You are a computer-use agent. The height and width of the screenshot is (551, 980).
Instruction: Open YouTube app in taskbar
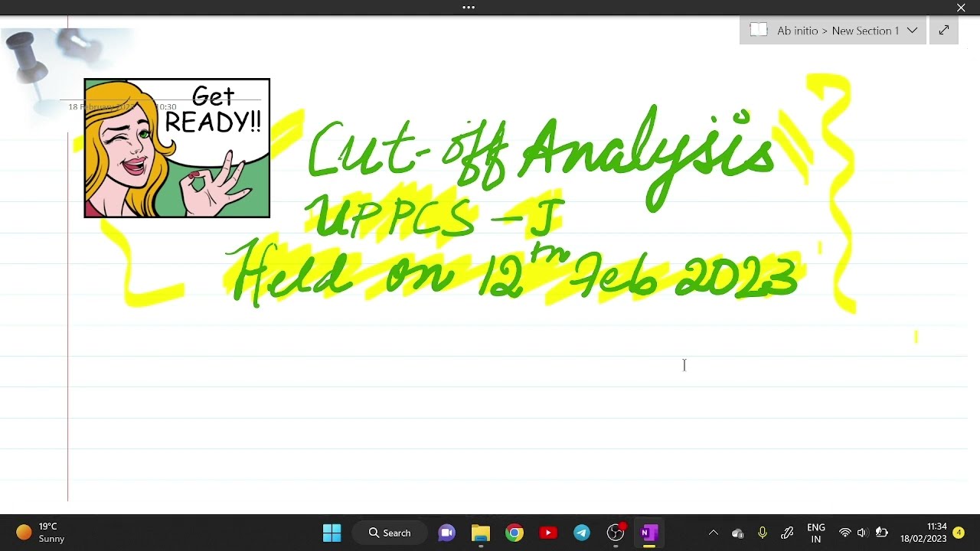point(548,533)
